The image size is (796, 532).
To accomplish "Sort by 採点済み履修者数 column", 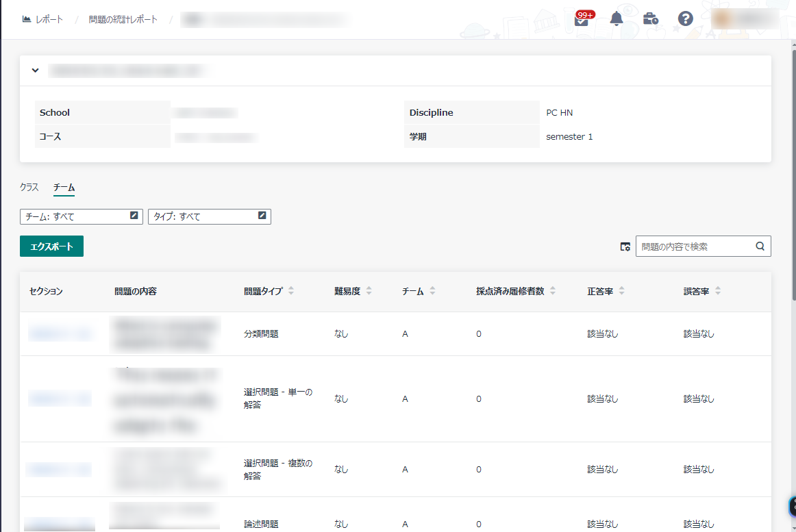I will click(x=553, y=291).
